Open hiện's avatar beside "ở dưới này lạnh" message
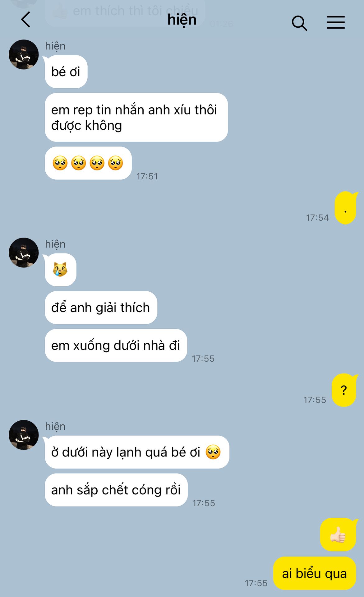364x597 pixels. [x=24, y=435]
